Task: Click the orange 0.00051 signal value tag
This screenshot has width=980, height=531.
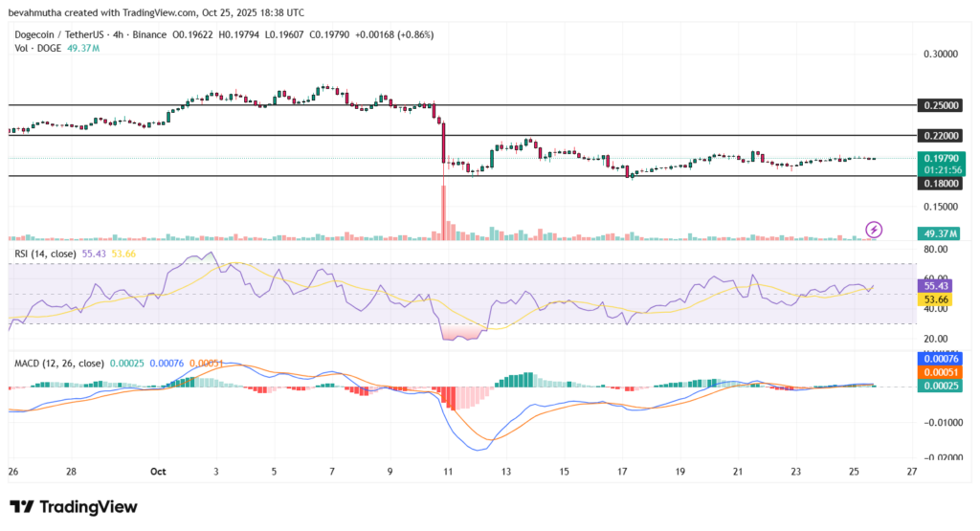Action: pos(940,372)
